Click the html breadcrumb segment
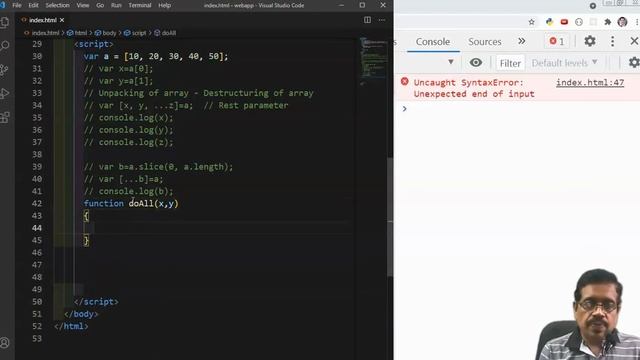640x360 pixels. point(77,33)
